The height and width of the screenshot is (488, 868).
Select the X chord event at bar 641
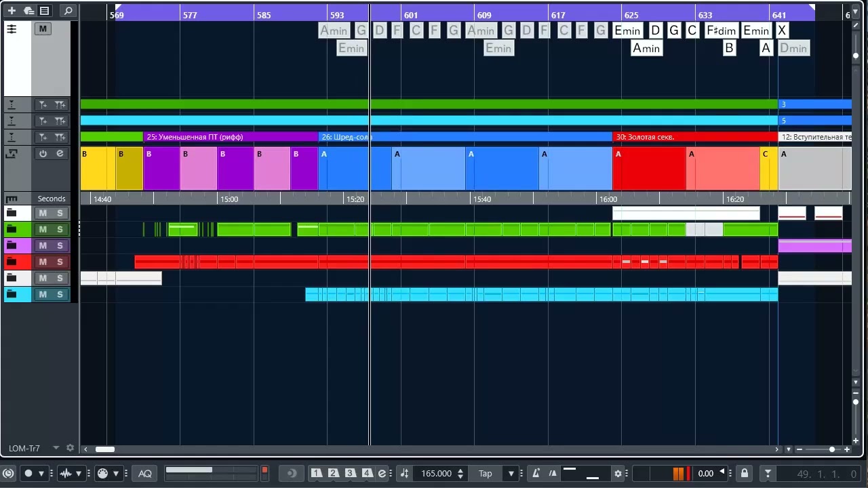pyautogui.click(x=782, y=30)
